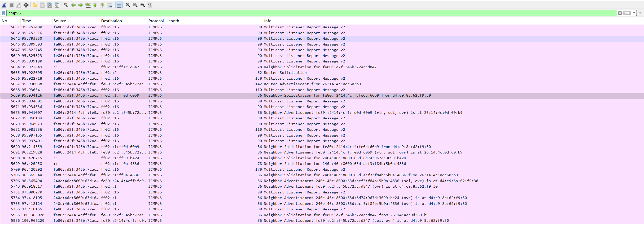Select packet 5698 solicitation for ...3099:be24
The image size is (644, 243).
[x=322, y=158]
